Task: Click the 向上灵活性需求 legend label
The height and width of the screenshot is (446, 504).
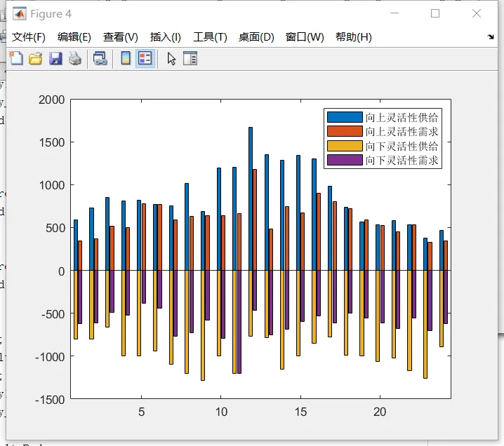Action: 402,132
